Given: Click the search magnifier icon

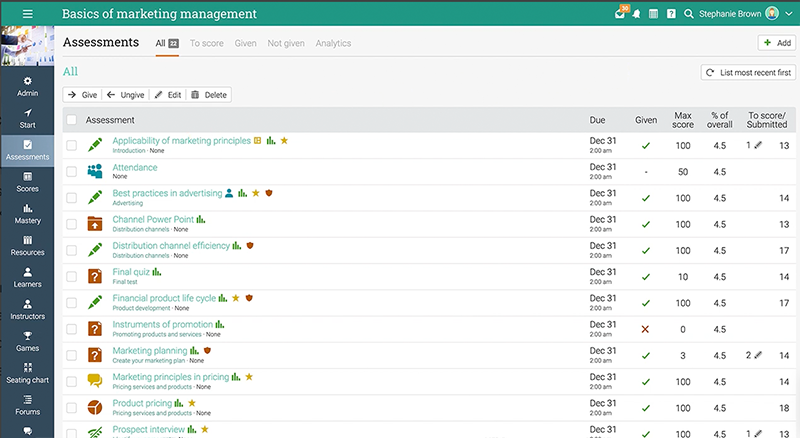Looking at the screenshot, I should pos(690,15).
